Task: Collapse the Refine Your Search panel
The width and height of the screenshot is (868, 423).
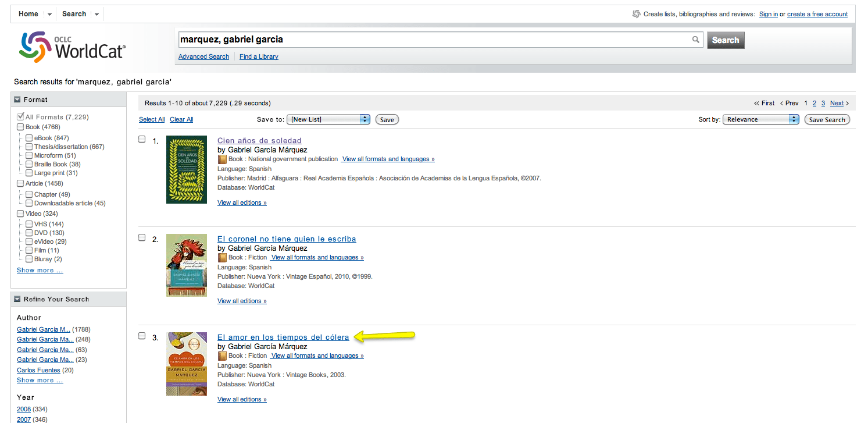Action: tap(17, 299)
